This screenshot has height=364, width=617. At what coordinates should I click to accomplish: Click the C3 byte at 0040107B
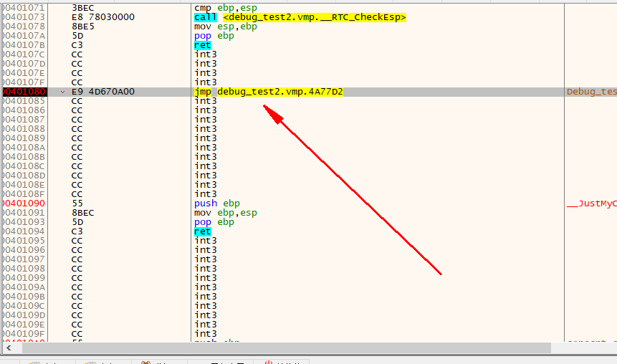click(x=77, y=45)
